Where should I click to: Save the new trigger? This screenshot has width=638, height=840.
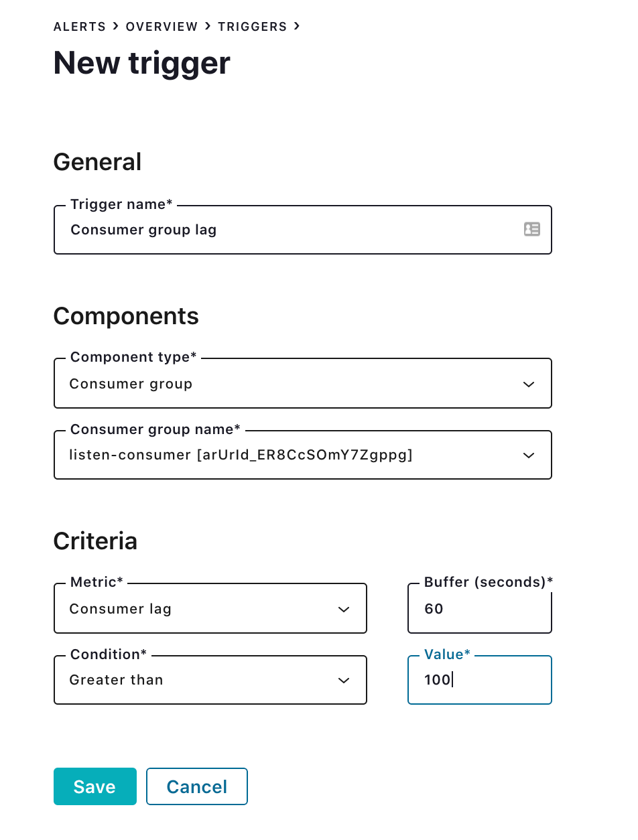coord(94,786)
